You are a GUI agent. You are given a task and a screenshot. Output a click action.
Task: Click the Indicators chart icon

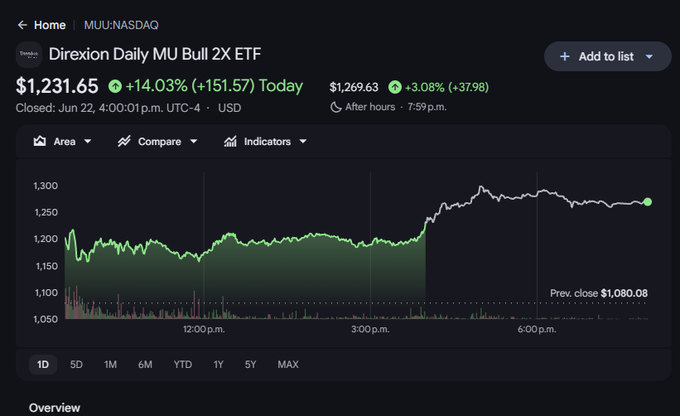point(230,141)
